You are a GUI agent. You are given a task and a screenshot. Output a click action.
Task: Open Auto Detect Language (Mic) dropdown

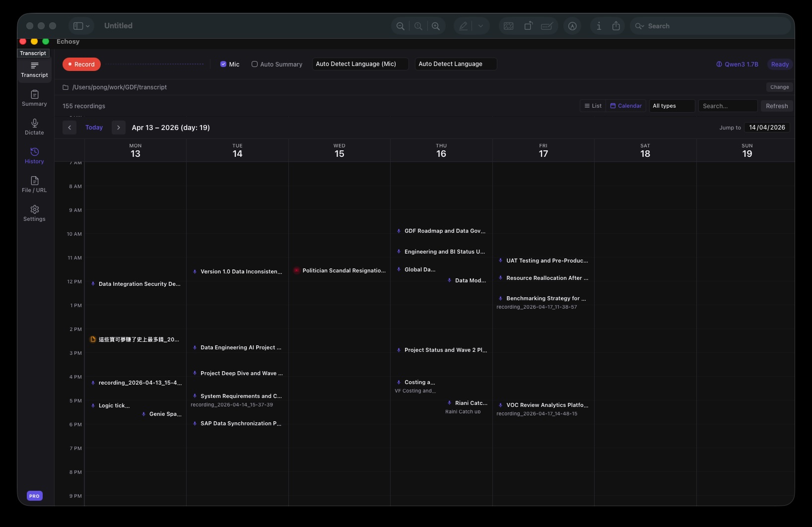(x=360, y=64)
